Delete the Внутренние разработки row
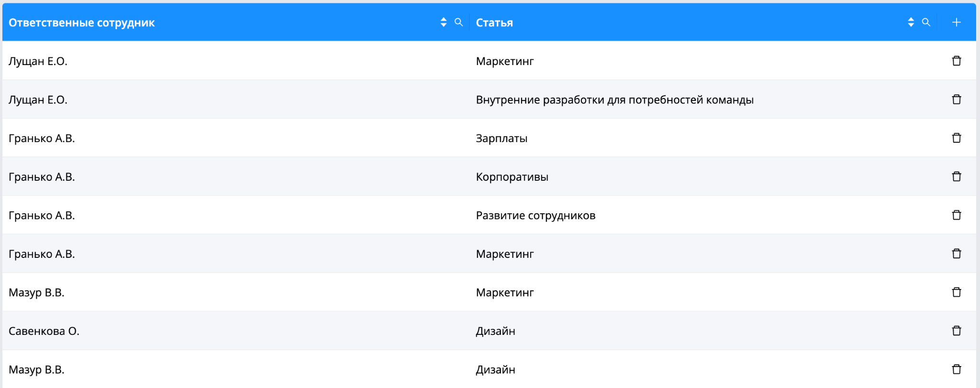The height and width of the screenshot is (388, 980). 956,100
